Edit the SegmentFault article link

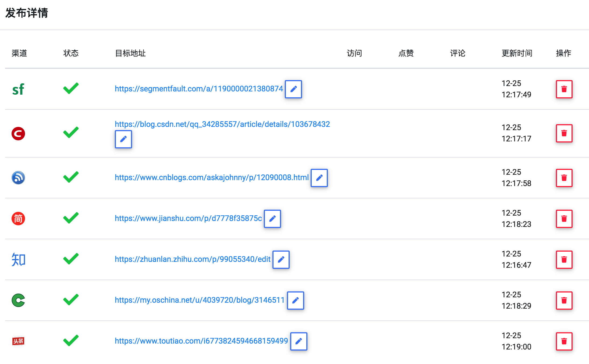pos(293,89)
